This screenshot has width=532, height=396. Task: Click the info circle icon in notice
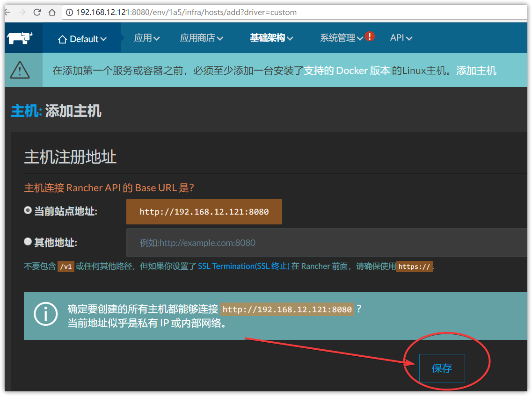pos(46,314)
